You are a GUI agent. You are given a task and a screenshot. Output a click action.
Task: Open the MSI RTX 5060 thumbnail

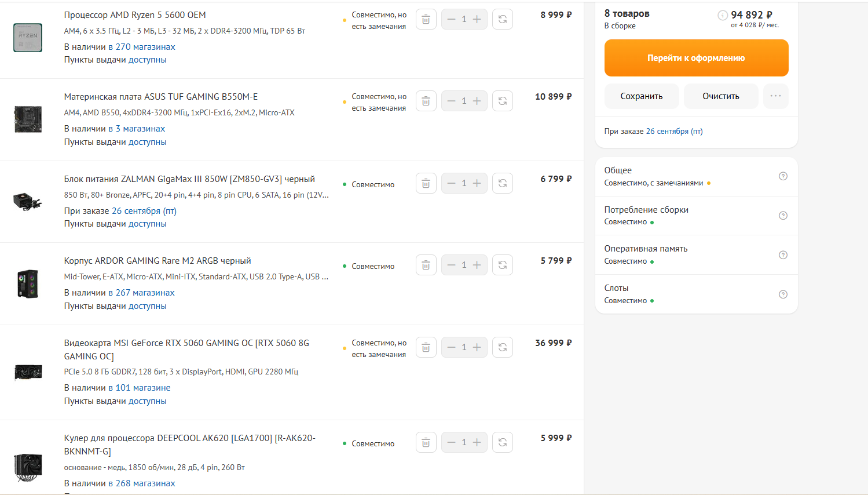(28, 372)
